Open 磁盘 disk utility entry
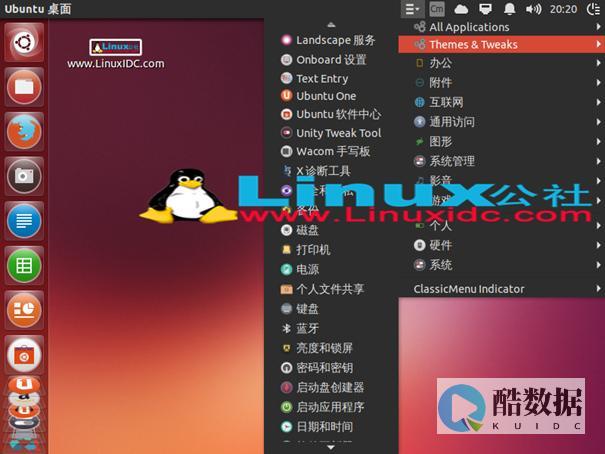 (331, 230)
